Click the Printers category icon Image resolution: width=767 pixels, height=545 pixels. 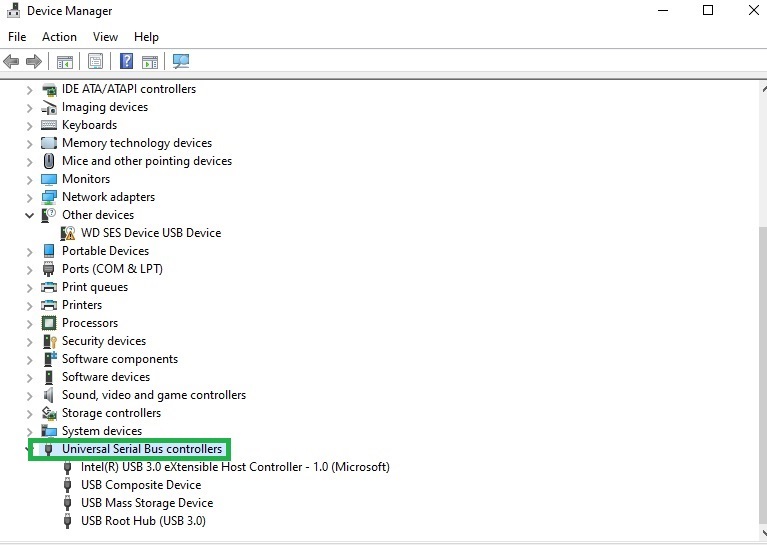[49, 305]
